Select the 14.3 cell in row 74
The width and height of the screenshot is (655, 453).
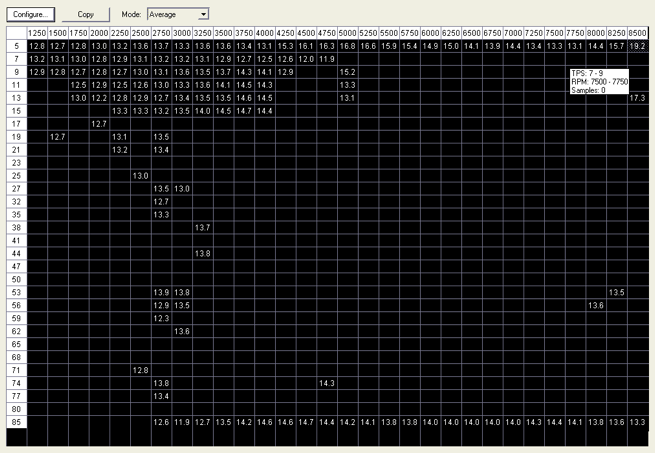(x=327, y=383)
